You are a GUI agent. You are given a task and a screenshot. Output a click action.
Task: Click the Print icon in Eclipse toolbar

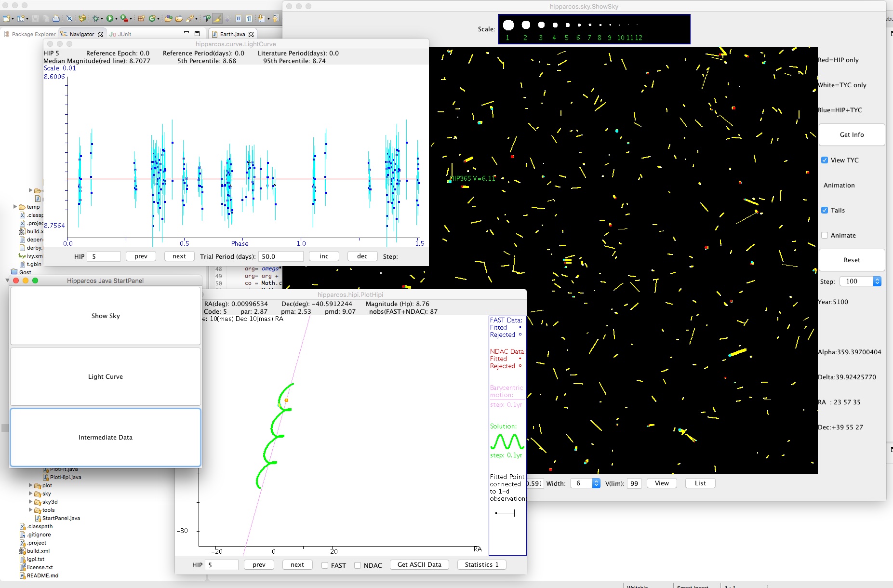[x=56, y=18]
